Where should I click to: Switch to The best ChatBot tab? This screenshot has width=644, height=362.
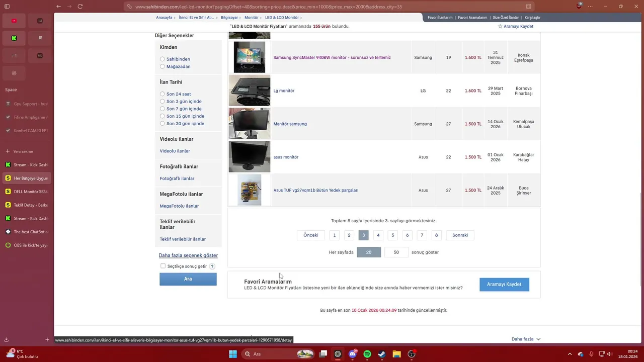pos(27,232)
